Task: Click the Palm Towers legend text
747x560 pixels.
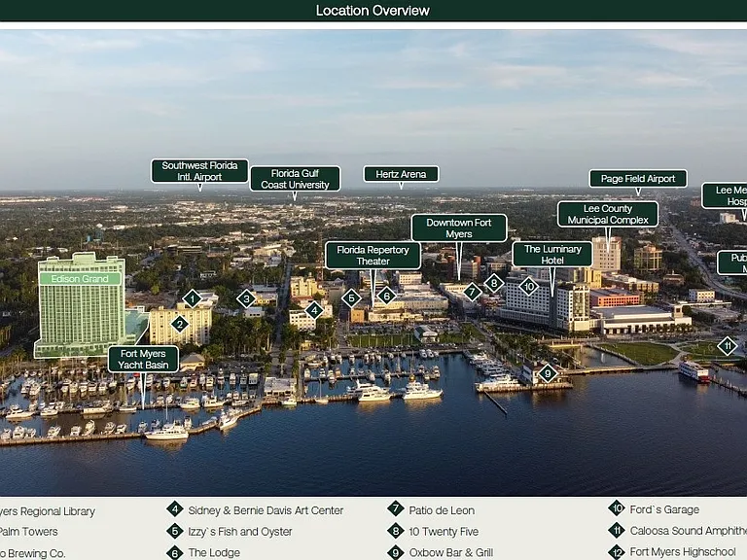Action: click(28, 532)
